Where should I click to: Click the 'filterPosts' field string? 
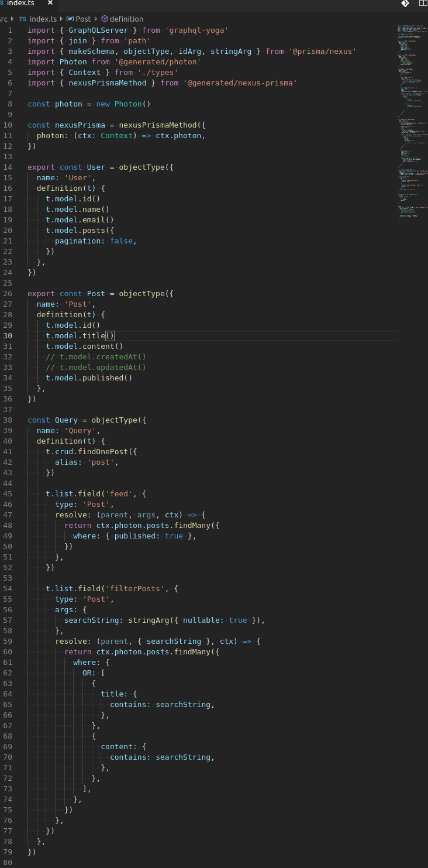(x=135, y=589)
